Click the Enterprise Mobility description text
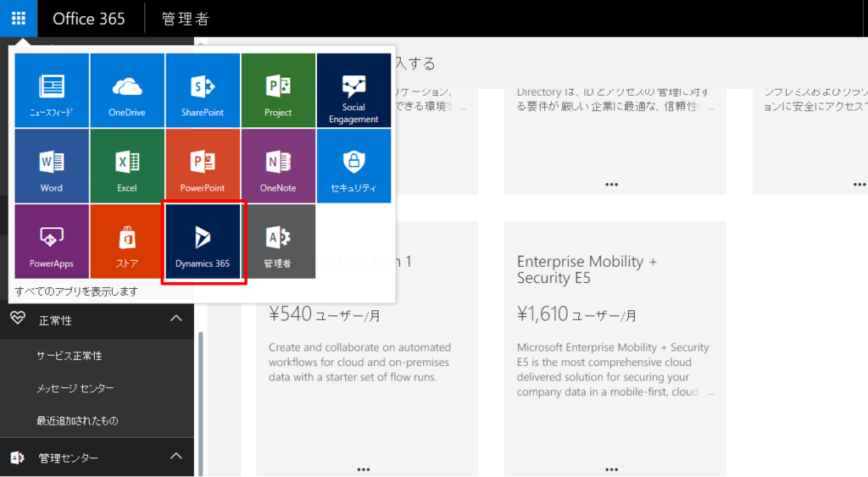 (x=614, y=369)
